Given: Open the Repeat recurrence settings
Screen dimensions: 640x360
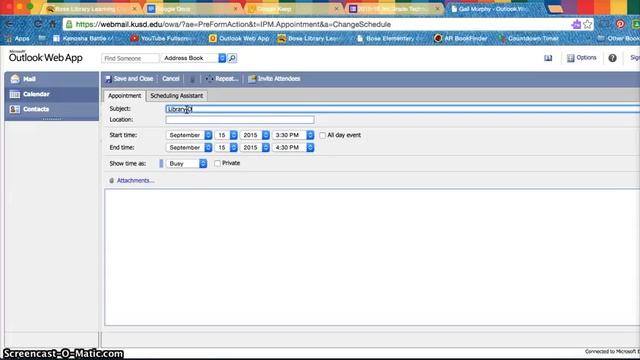Looking at the screenshot, I should (222, 79).
